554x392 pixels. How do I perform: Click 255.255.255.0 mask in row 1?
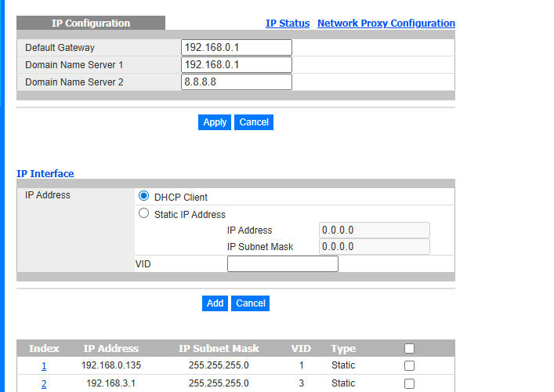click(219, 365)
